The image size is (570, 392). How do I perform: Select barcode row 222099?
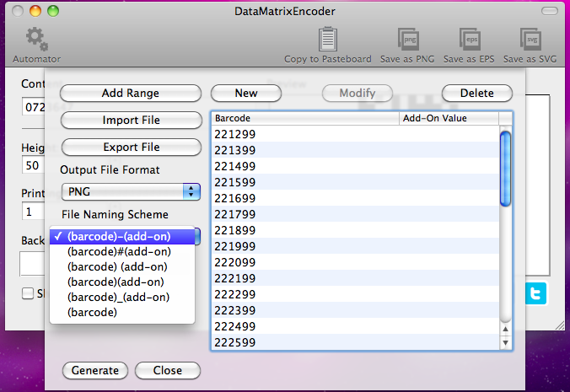(356, 262)
